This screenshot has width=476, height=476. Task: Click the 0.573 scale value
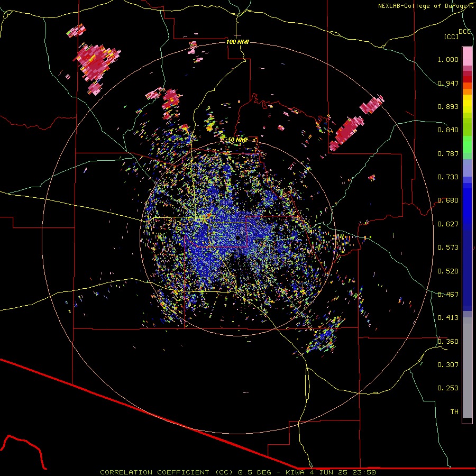pos(448,248)
